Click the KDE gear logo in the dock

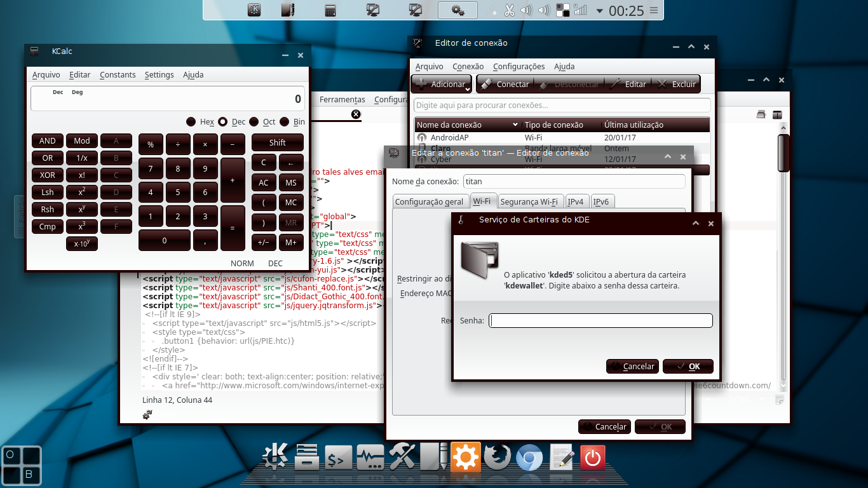(275, 457)
